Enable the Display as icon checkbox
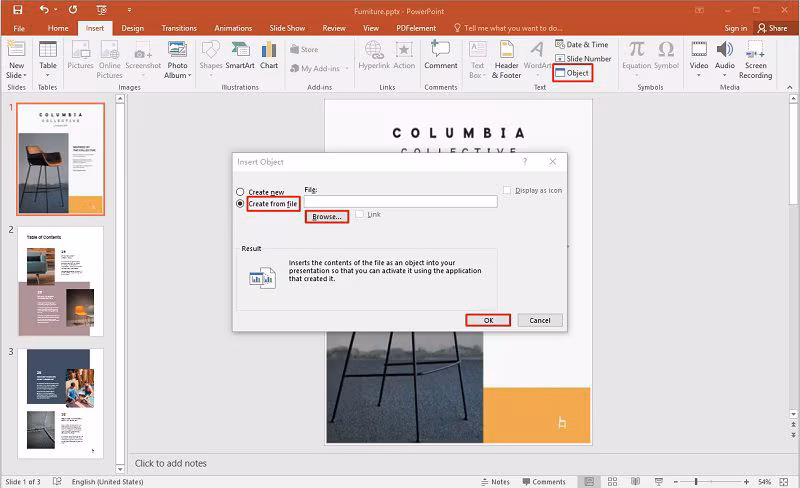 507,190
